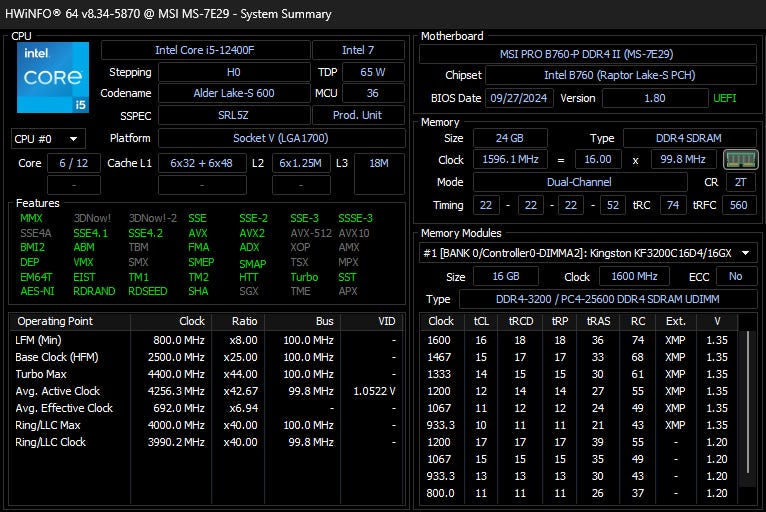Click the green memory module icon
Viewport: 766px width, 512px height.
coord(741,159)
